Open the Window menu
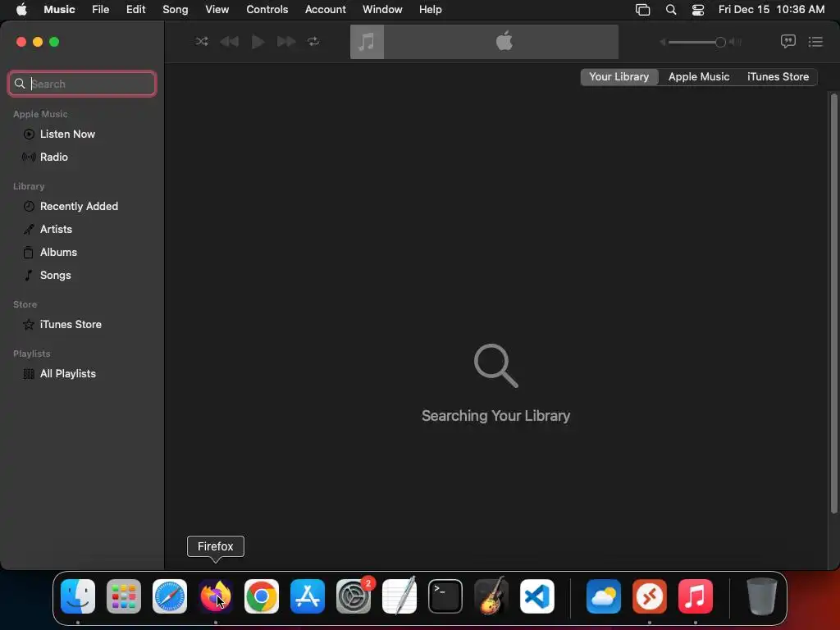 [x=382, y=9]
